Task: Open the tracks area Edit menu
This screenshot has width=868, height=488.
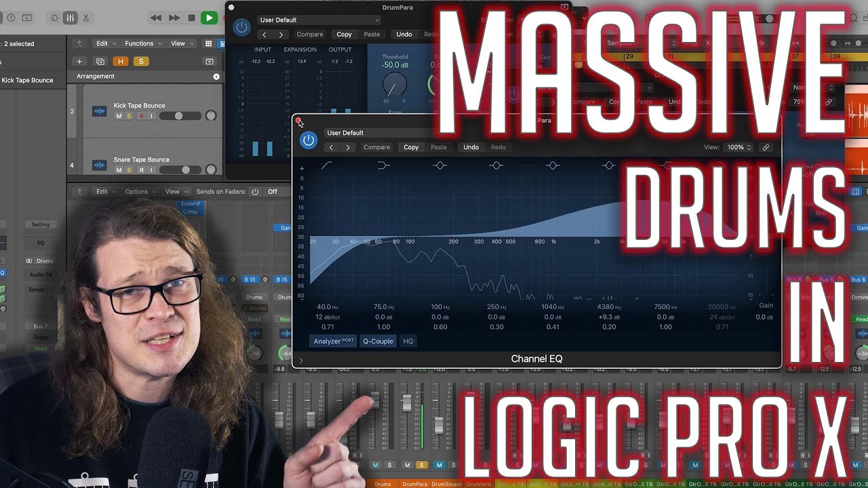Action: point(104,43)
